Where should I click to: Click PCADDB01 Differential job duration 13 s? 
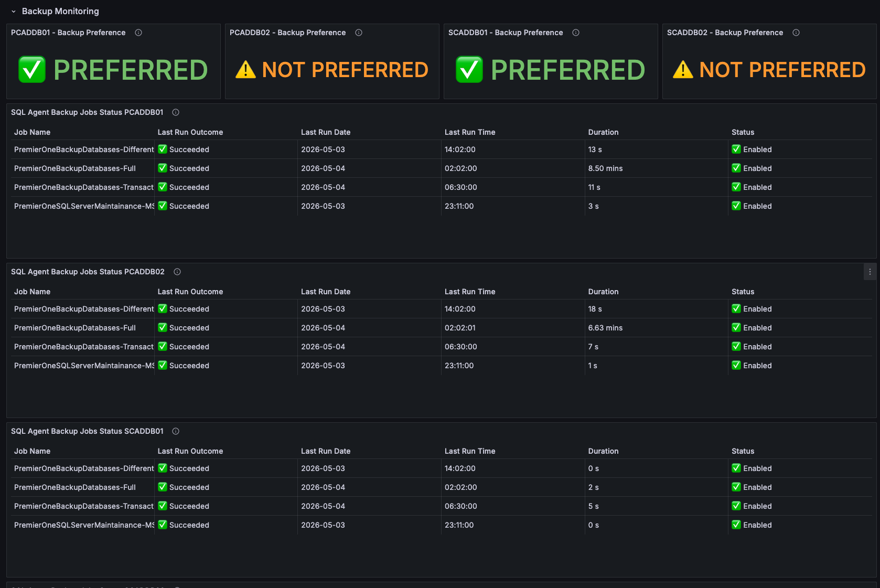(595, 149)
